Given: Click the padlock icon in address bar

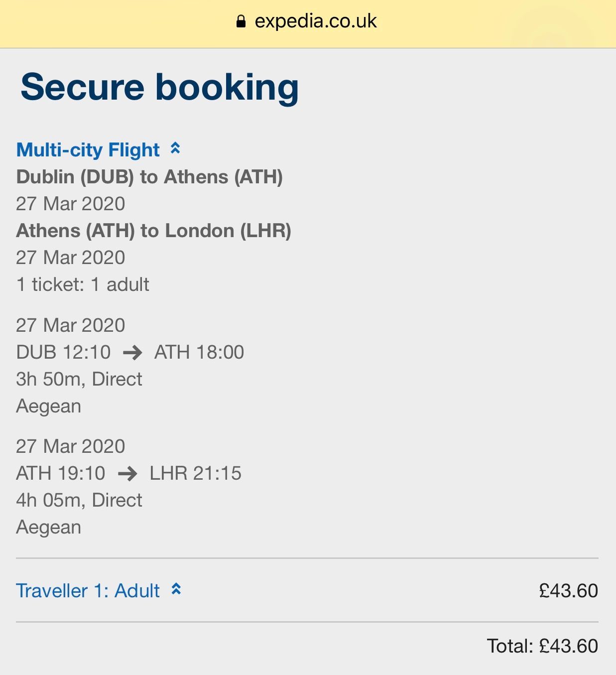Looking at the screenshot, I should coord(241,21).
